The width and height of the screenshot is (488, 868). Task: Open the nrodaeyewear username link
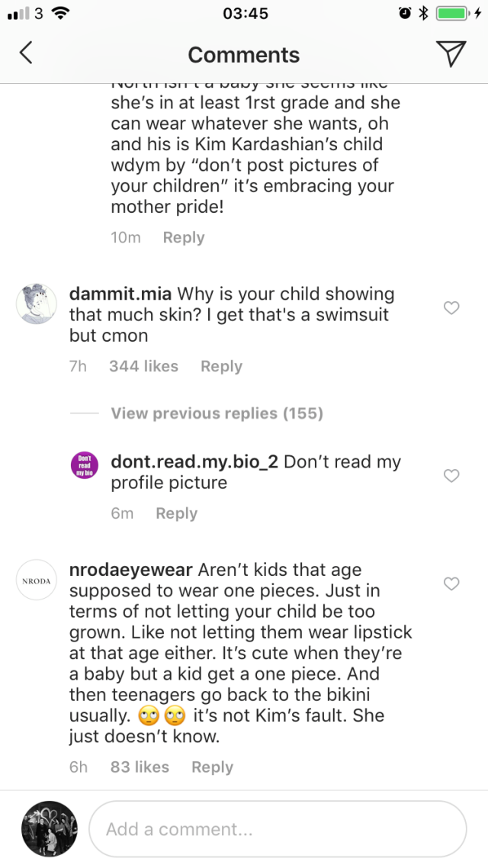coord(130,570)
